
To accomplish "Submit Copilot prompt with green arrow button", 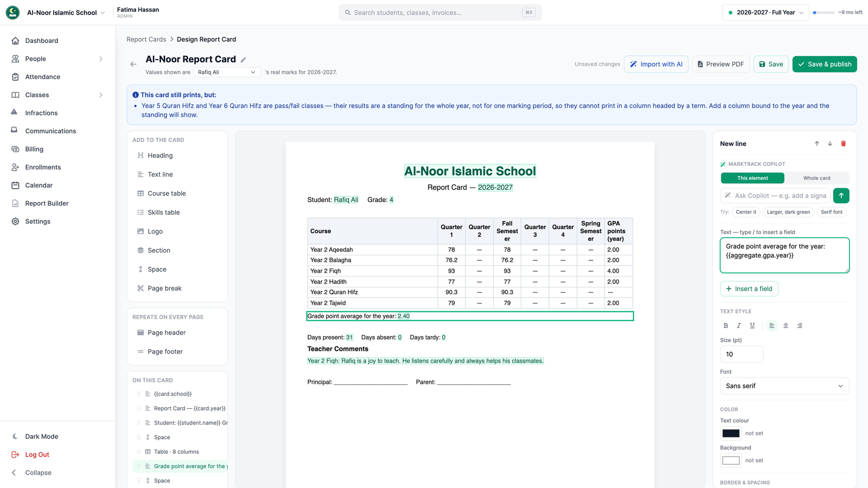I will pyautogui.click(x=841, y=196).
